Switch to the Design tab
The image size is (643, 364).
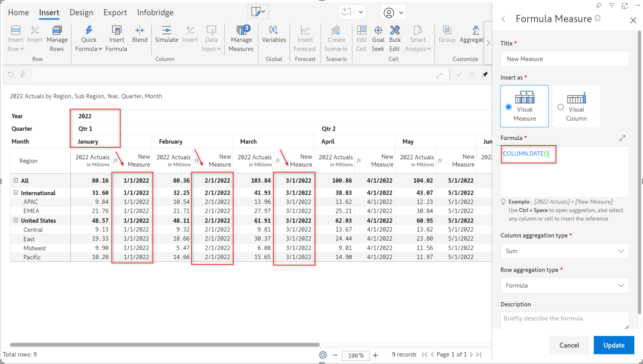81,13
